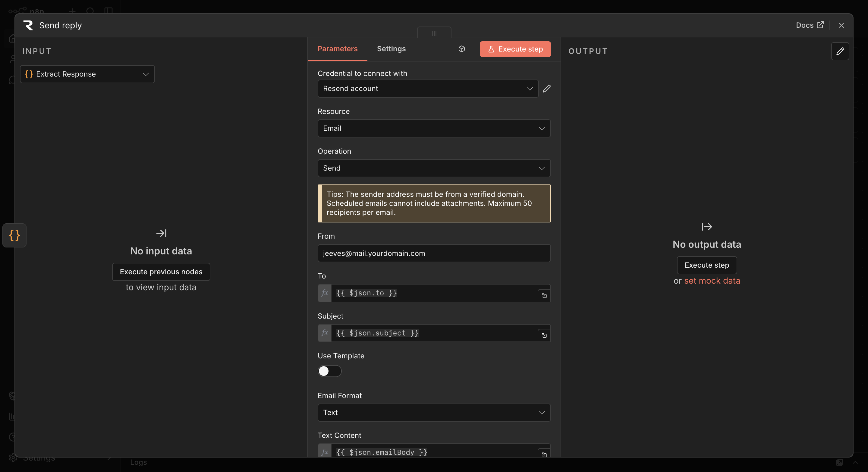Click into the From email address field

(x=434, y=253)
